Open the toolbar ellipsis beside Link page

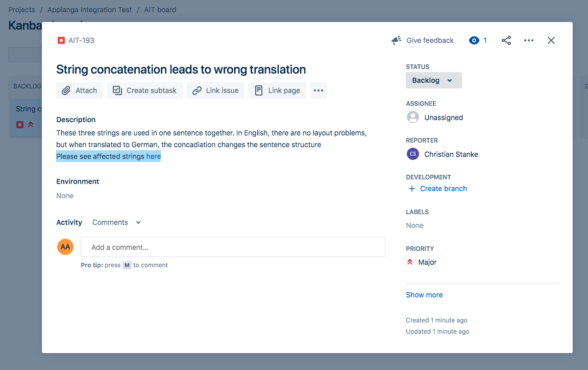(318, 90)
